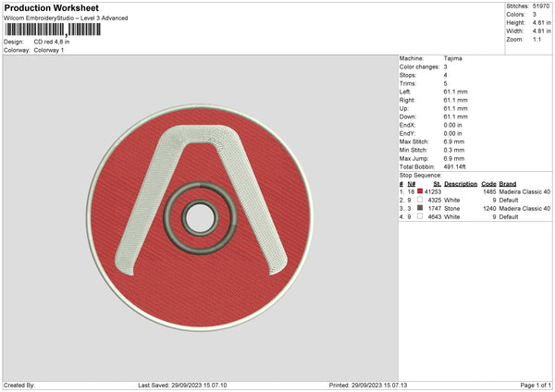Click the 'Created By:' footer label
555x392 pixels.
(19, 386)
